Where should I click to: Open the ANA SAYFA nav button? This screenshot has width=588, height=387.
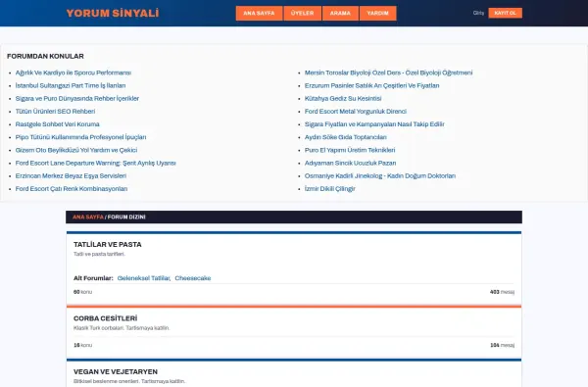[259, 13]
